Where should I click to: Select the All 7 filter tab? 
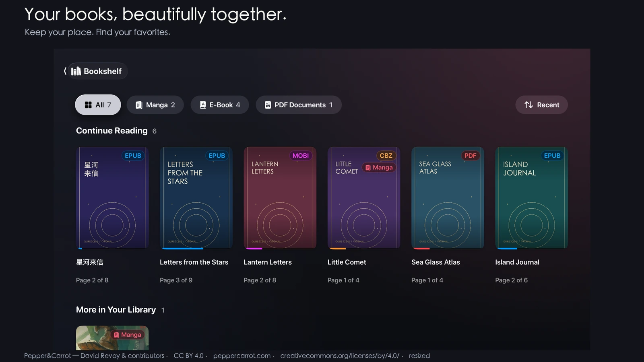98,105
